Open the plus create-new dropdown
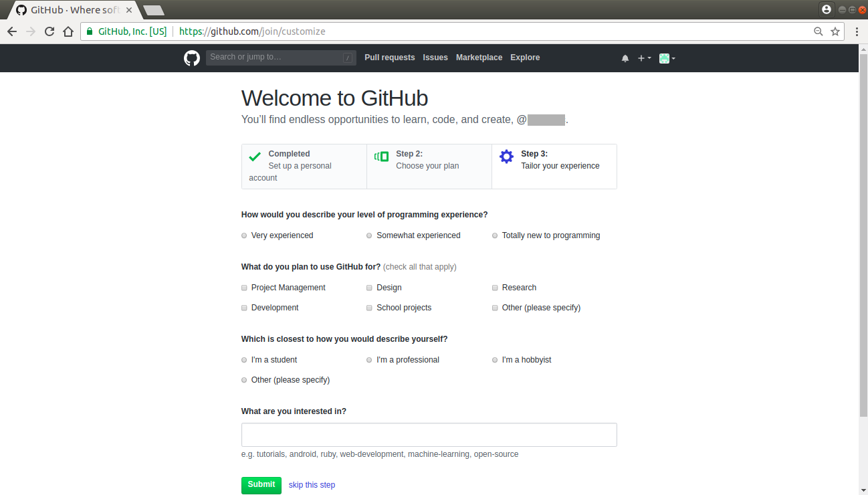Image resolution: width=868 pixels, height=495 pixels. point(644,58)
